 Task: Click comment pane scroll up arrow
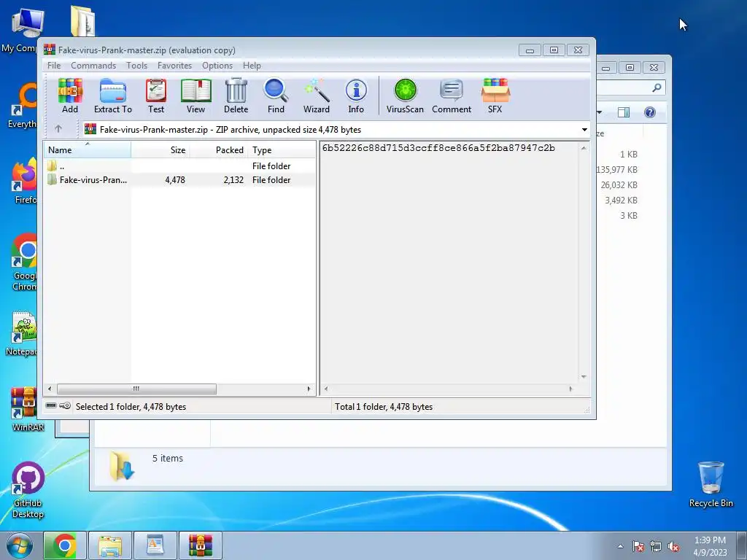(x=584, y=148)
